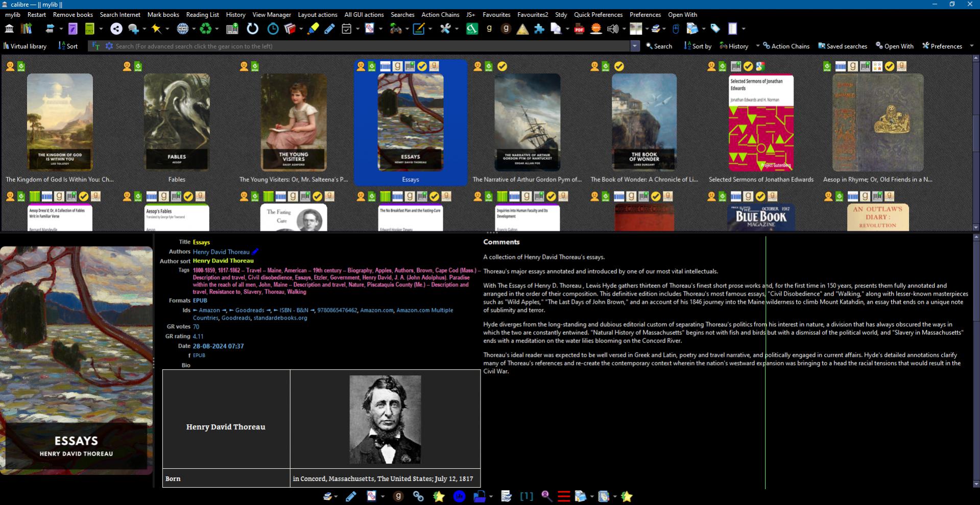This screenshot has height=505, width=980.
Task: Select The Book of Wonder cover
Action: (x=644, y=122)
